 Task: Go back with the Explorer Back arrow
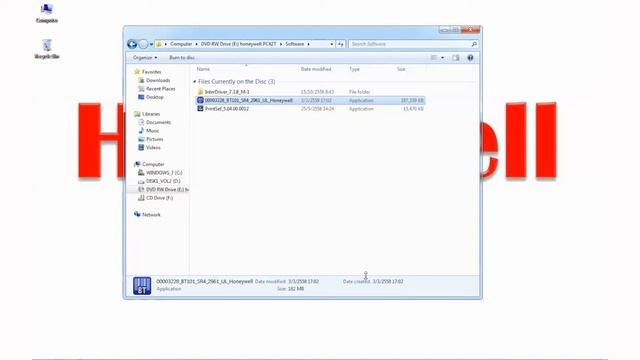[x=132, y=44]
